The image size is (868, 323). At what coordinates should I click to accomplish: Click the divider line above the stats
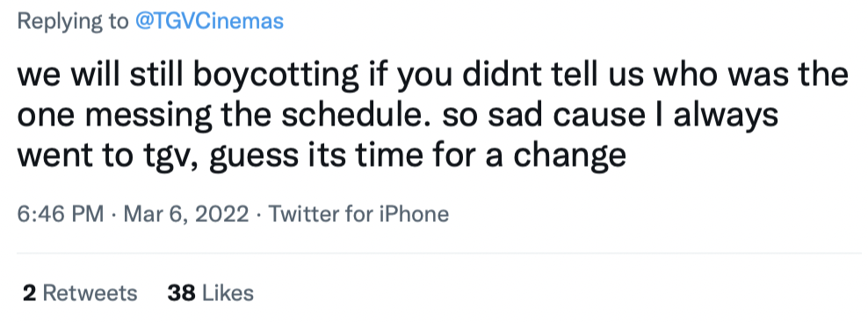[x=439, y=254]
